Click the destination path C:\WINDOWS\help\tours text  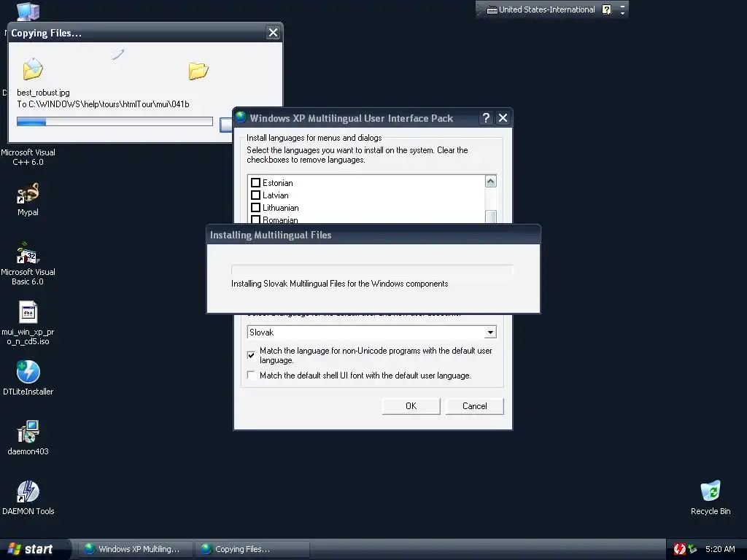tap(109, 104)
